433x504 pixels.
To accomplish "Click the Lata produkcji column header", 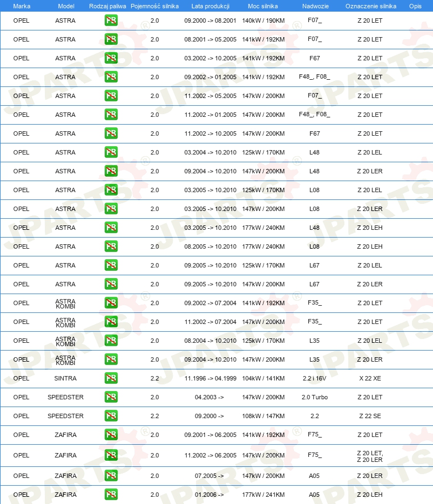I will (x=210, y=6).
